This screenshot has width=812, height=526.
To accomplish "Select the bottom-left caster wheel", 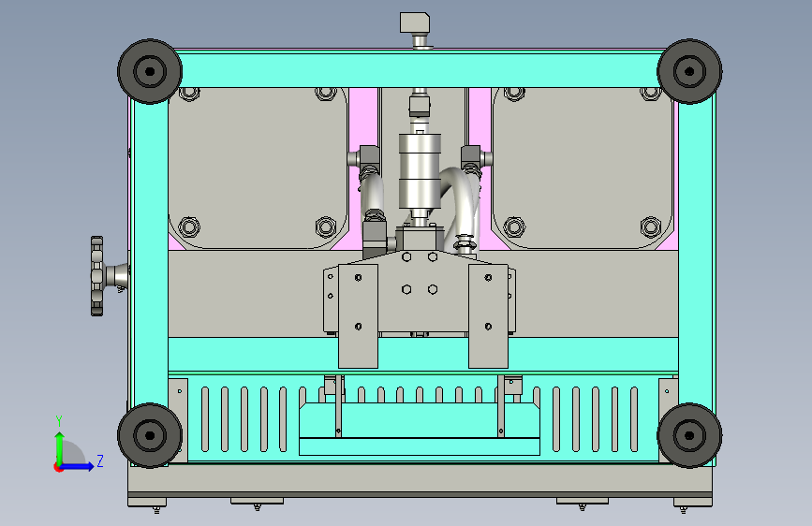I will [x=150, y=435].
